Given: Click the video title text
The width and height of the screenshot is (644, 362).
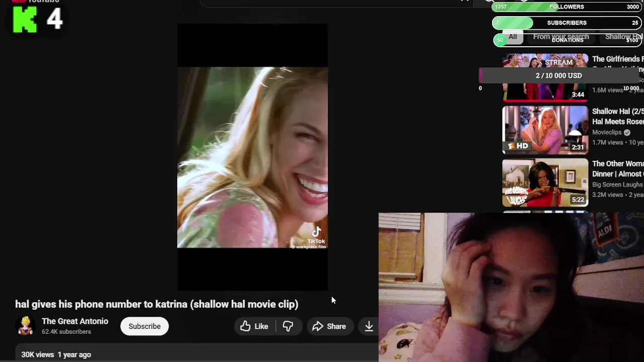Looking at the screenshot, I should click(156, 304).
